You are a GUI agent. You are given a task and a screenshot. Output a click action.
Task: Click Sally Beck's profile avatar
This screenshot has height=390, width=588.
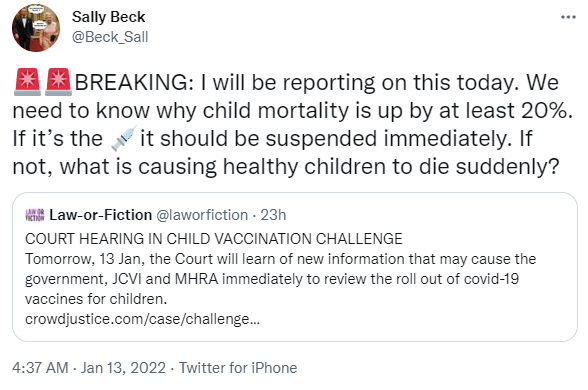point(36,28)
